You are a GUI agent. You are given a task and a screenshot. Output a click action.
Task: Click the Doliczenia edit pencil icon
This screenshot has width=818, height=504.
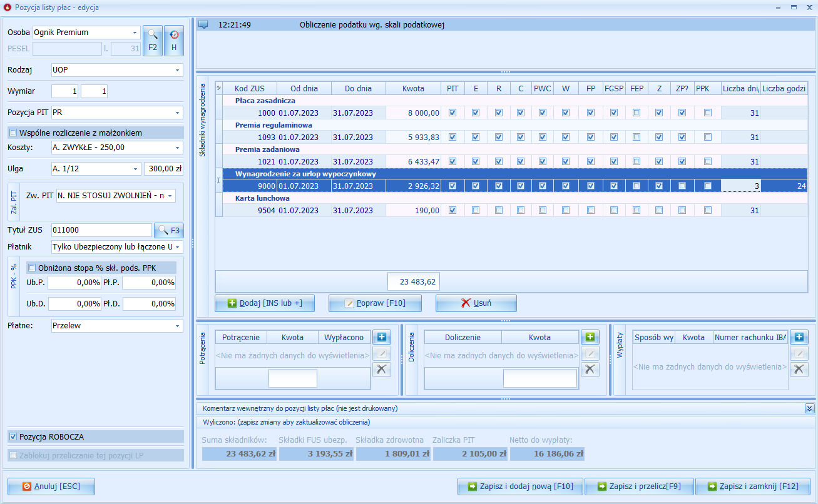tap(590, 353)
